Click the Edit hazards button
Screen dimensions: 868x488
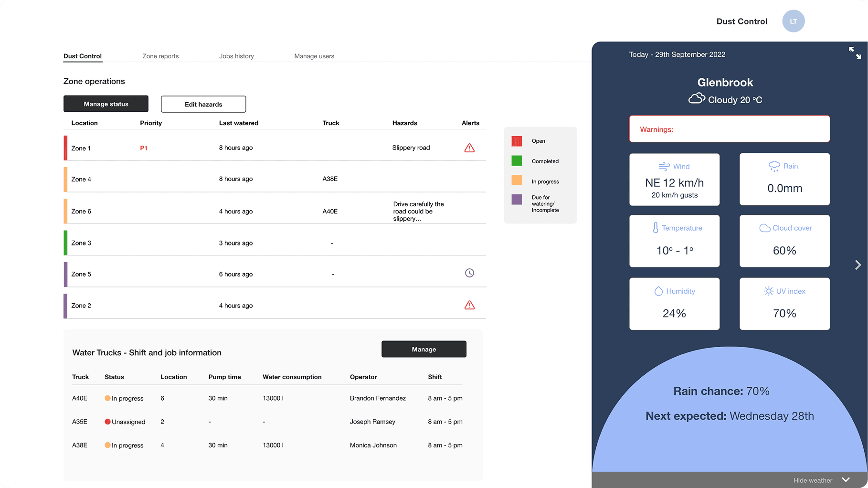tap(203, 104)
